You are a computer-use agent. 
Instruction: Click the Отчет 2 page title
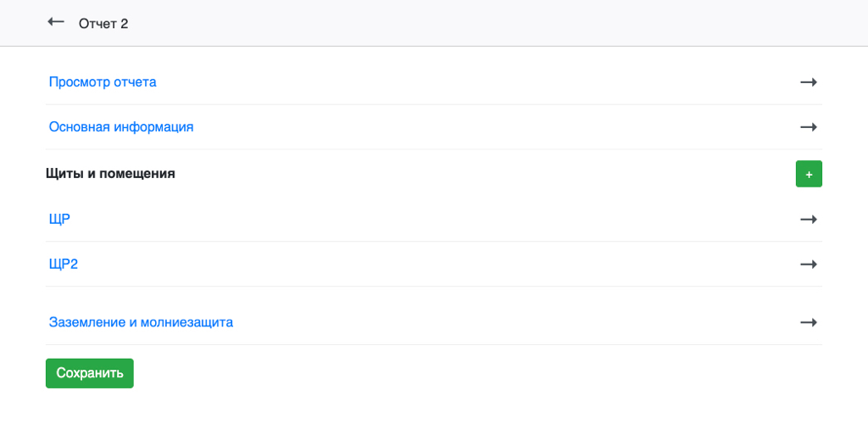[x=103, y=23]
